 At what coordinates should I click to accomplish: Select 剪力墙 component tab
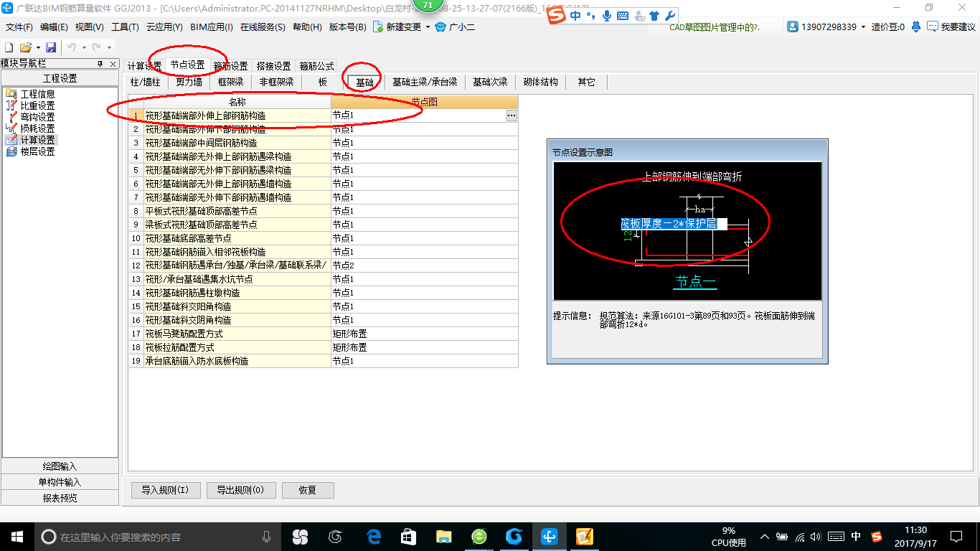tap(189, 82)
